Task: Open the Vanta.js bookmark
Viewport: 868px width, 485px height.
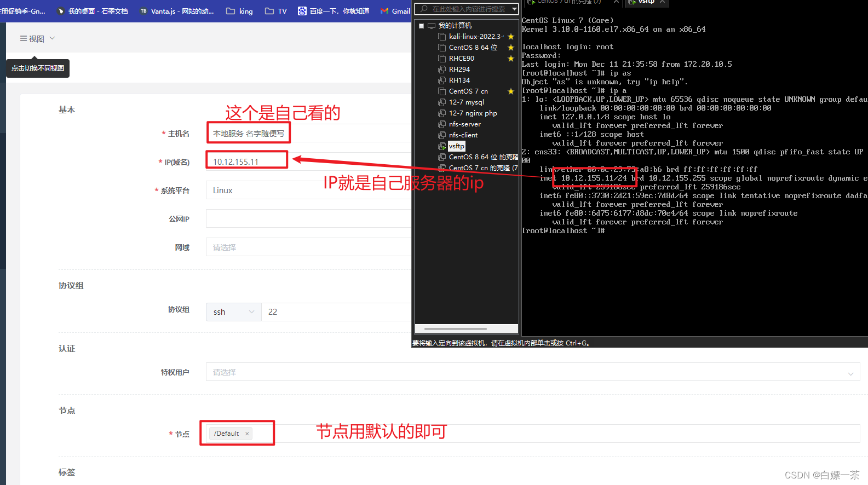Action: (177, 11)
